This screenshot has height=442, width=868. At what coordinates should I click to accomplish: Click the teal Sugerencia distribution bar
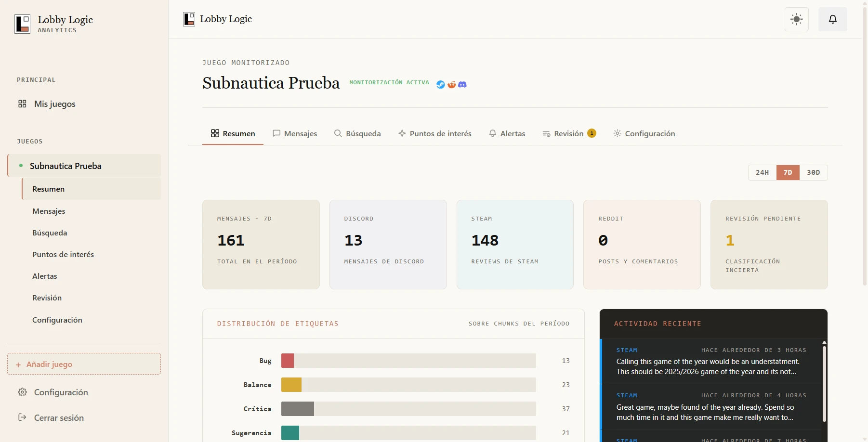pyautogui.click(x=290, y=433)
